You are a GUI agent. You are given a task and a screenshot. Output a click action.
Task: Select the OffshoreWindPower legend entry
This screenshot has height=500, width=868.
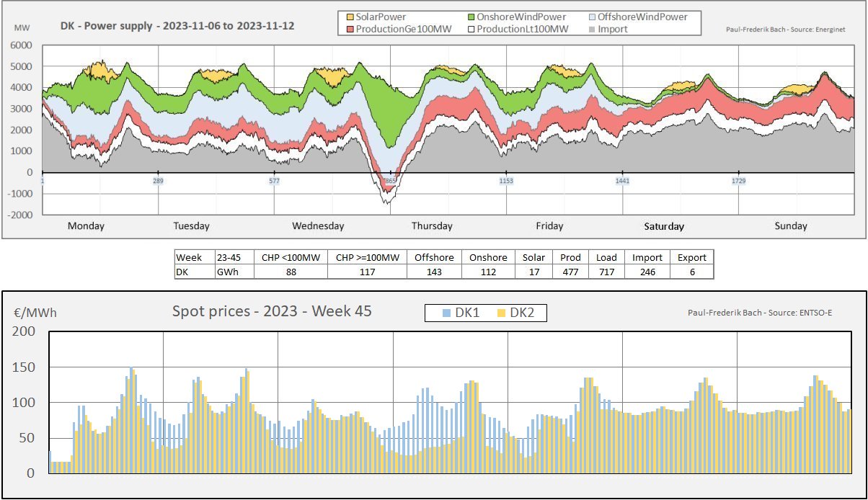click(x=637, y=17)
